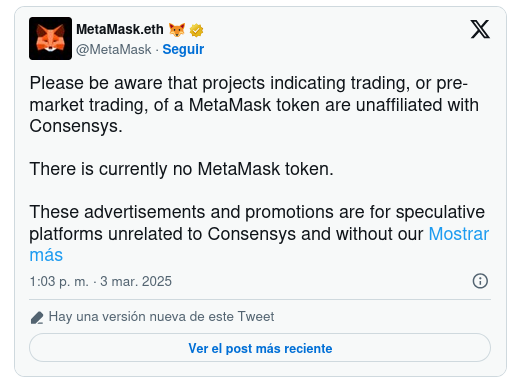Image resolution: width=514 pixels, height=385 pixels.
Task: Click 'unaffiliated with' in the tweet text
Action: point(417,105)
